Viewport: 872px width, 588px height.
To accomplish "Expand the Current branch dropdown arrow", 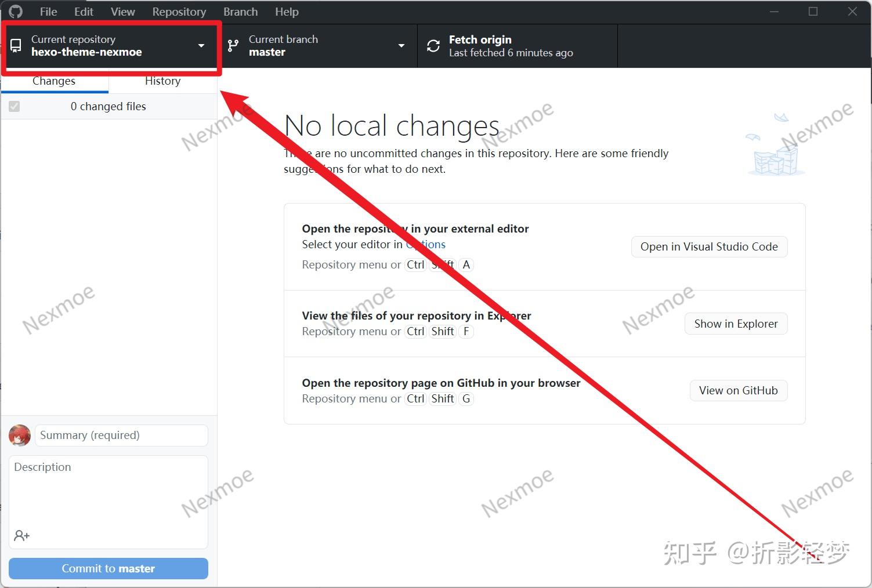I will pos(401,46).
